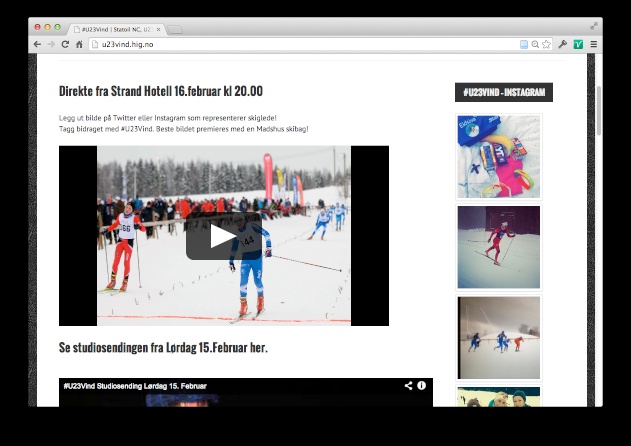
Task: Open a new tab with the blank tab button
Action: 175,30
